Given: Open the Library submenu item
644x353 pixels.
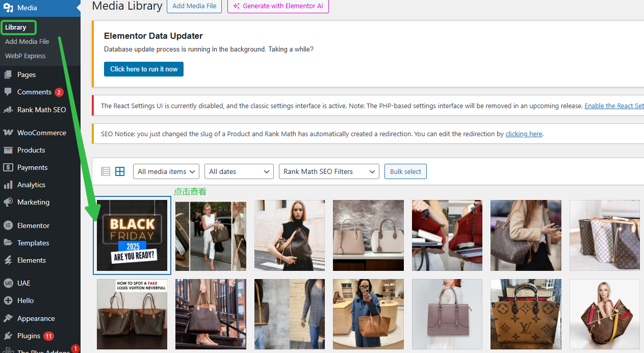Looking at the screenshot, I should [16, 28].
